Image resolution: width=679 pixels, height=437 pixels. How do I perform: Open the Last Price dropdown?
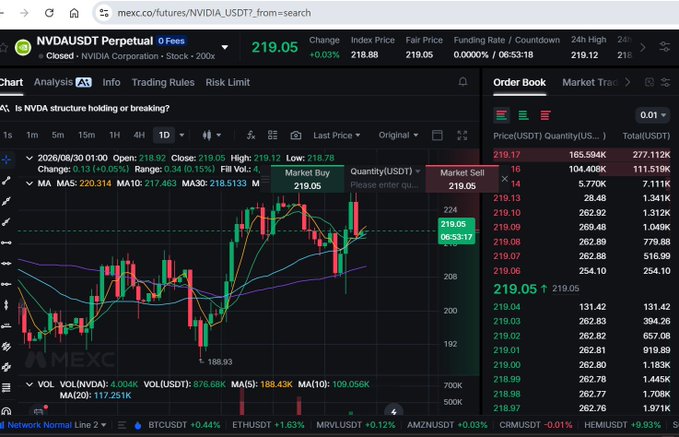click(x=336, y=135)
